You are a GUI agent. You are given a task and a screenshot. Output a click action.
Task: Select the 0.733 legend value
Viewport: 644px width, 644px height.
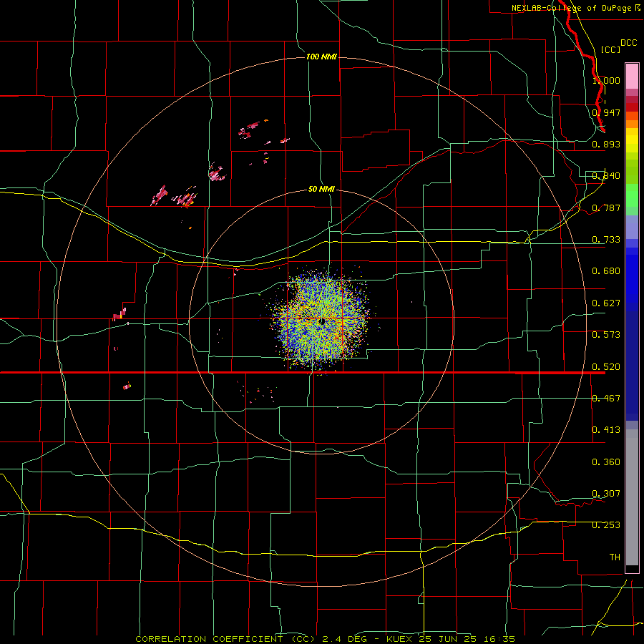606,240
